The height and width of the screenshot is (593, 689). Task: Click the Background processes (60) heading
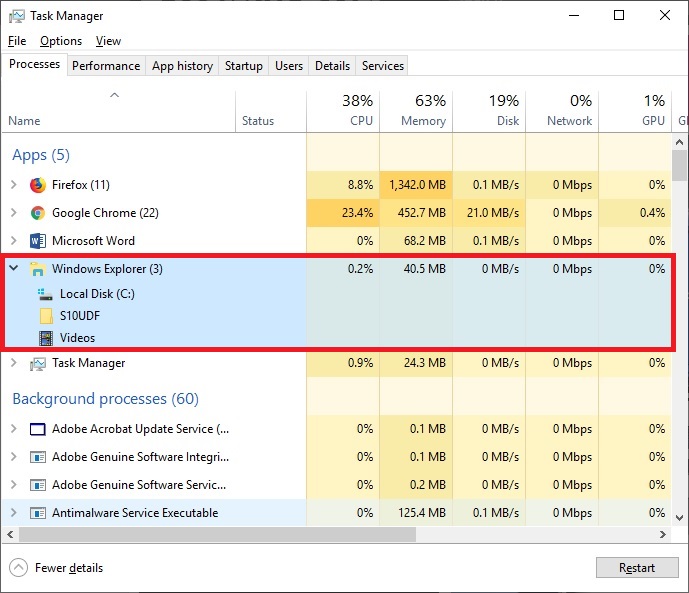point(105,399)
